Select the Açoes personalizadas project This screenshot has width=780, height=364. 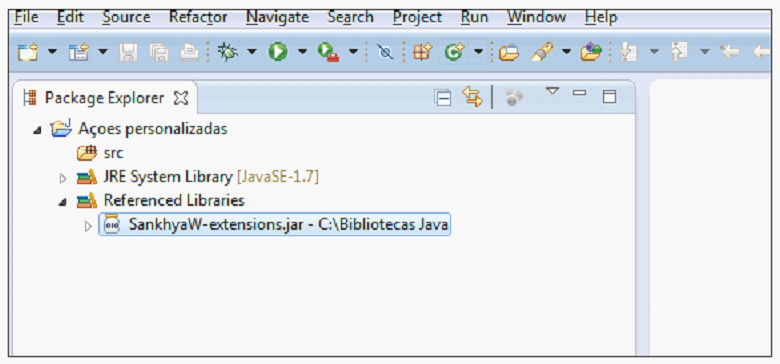[x=153, y=129]
